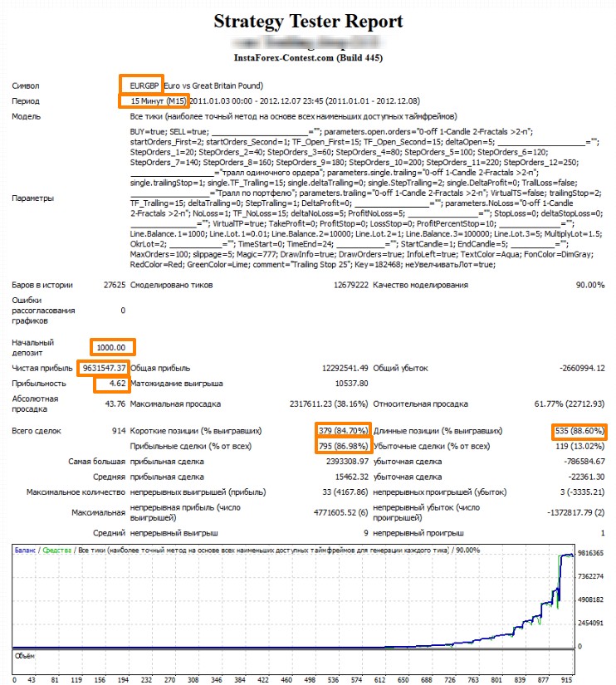This screenshot has height=685, width=616.
Task: Select the long positions value '535 (88.60%)'
Action: (579, 431)
